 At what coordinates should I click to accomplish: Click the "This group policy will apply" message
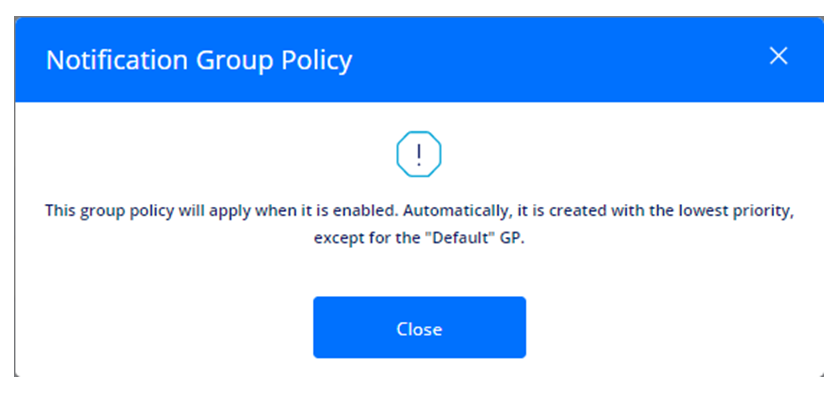coord(419,224)
